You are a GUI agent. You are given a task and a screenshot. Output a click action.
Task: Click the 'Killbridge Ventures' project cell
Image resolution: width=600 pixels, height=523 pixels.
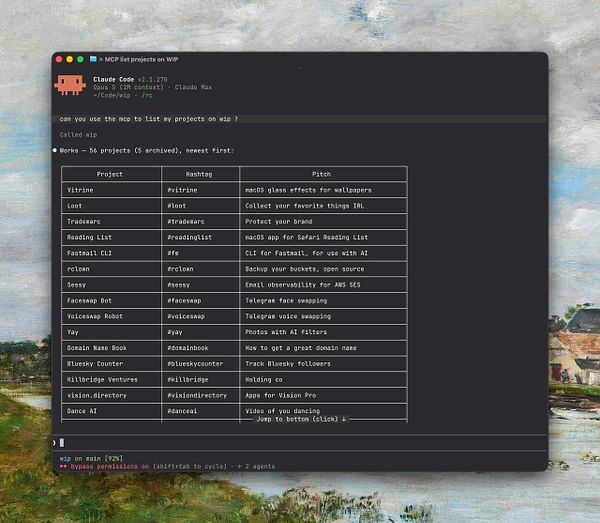coord(102,380)
